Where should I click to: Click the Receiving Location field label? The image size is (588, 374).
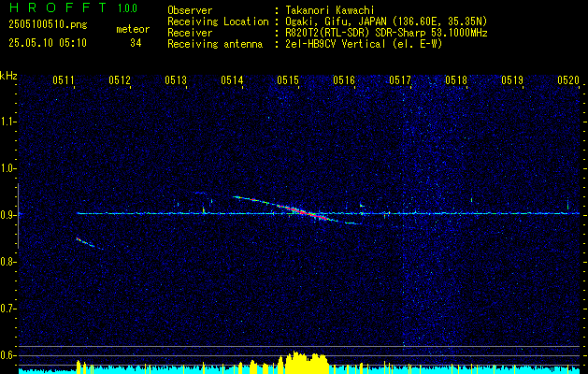(218, 22)
